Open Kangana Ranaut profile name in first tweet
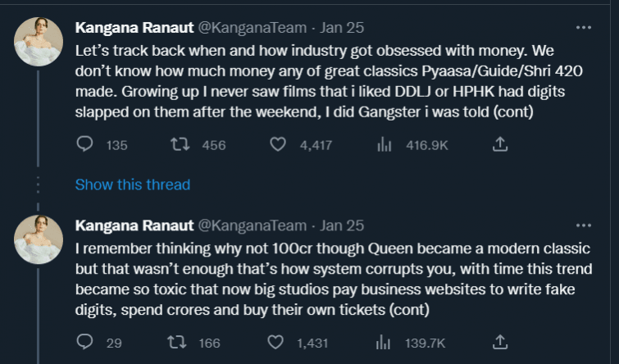This screenshot has width=619, height=364. point(134,29)
